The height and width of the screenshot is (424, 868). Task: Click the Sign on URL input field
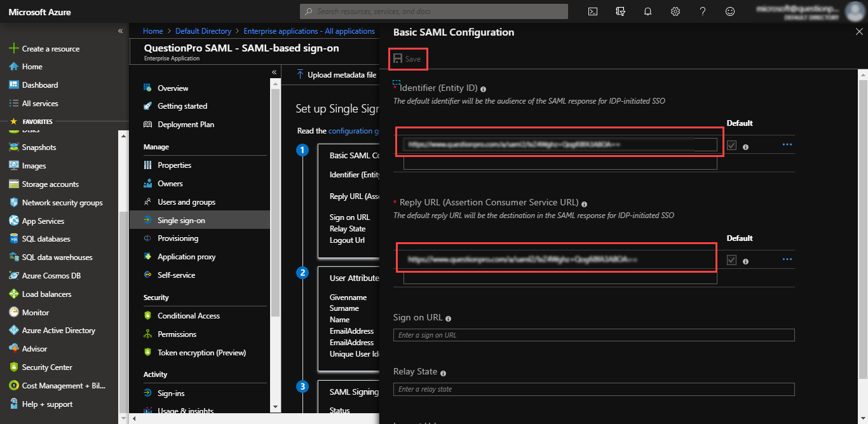point(593,335)
